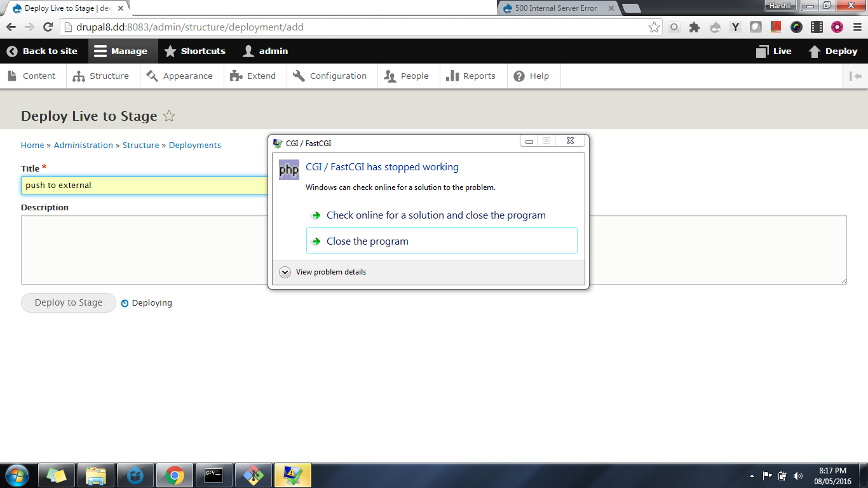Close the 500 Internal Server Error tab
The width and height of the screenshot is (868, 488).
tap(612, 8)
